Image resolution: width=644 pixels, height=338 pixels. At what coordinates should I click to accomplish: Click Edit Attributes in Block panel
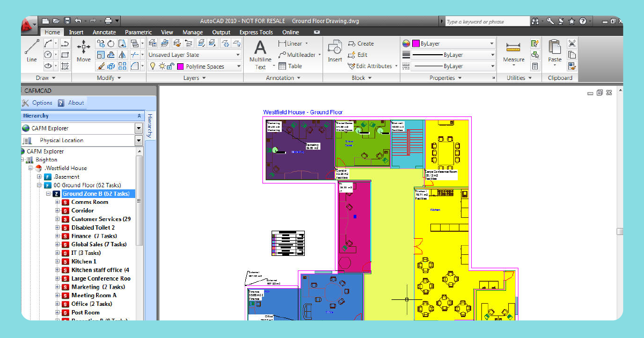372,66
